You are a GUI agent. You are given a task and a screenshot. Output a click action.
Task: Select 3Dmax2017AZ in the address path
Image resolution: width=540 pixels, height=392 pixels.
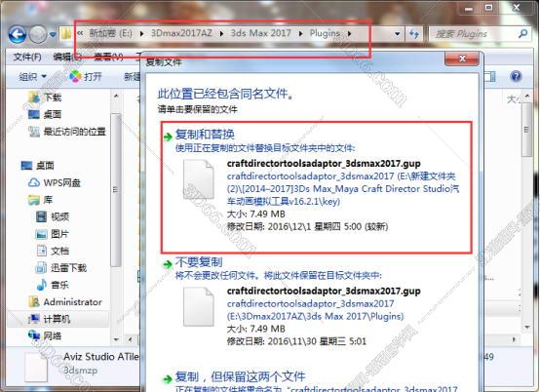coord(181,33)
